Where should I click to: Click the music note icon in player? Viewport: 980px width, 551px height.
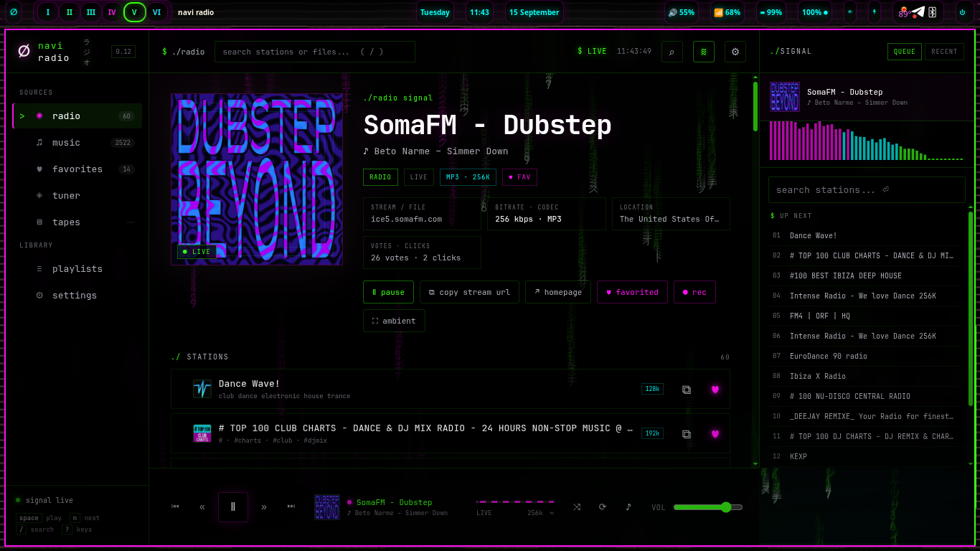(x=628, y=507)
